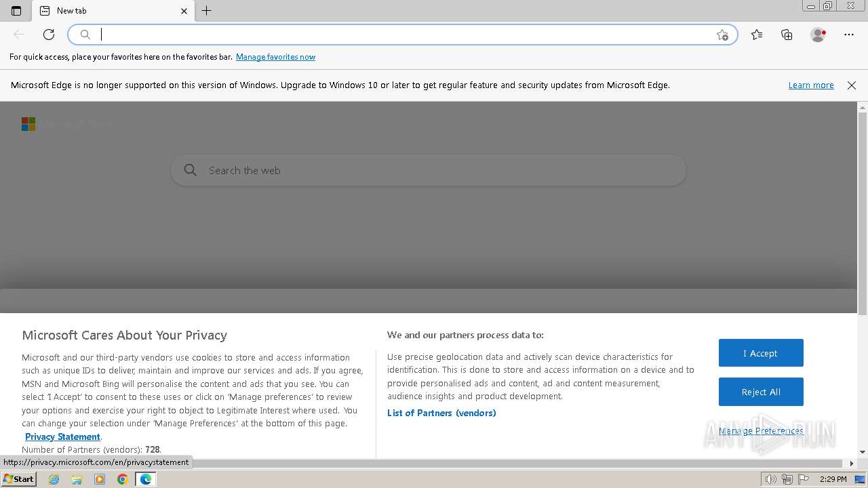
Task: Click Manage favorites now link
Action: pos(275,57)
